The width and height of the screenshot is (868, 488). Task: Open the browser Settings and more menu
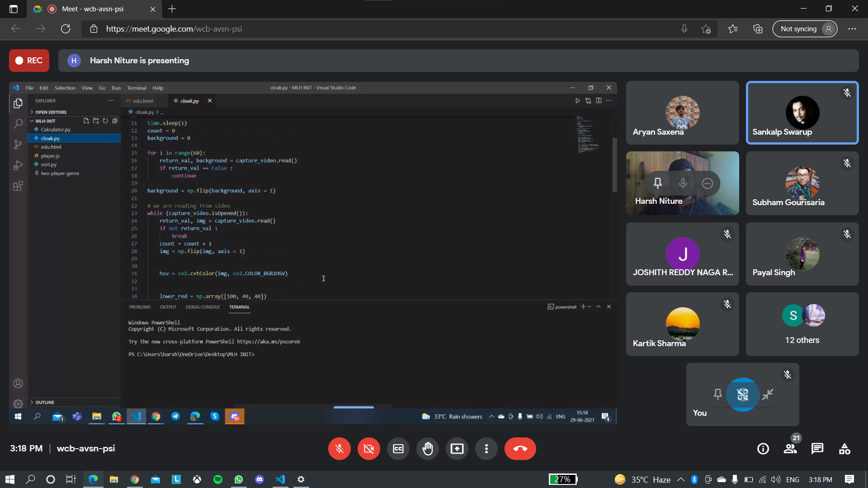pos(852,29)
